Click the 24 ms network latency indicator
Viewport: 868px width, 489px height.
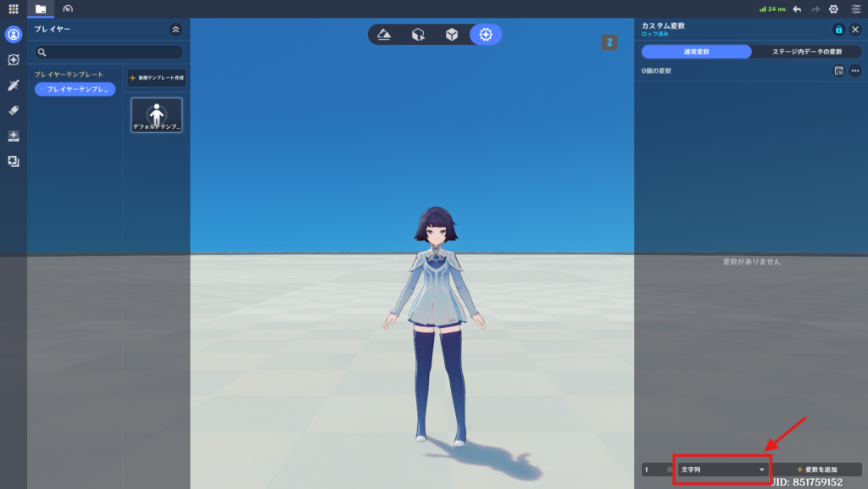(772, 8)
